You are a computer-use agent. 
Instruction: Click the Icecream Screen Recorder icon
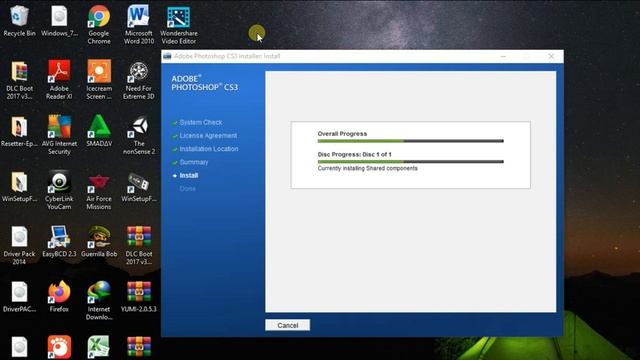click(99, 80)
